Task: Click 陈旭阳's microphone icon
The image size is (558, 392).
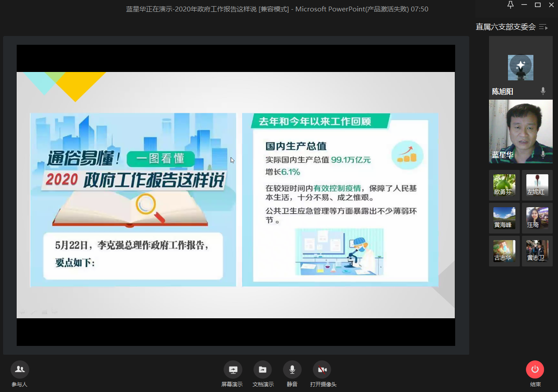Action: pyautogui.click(x=543, y=91)
